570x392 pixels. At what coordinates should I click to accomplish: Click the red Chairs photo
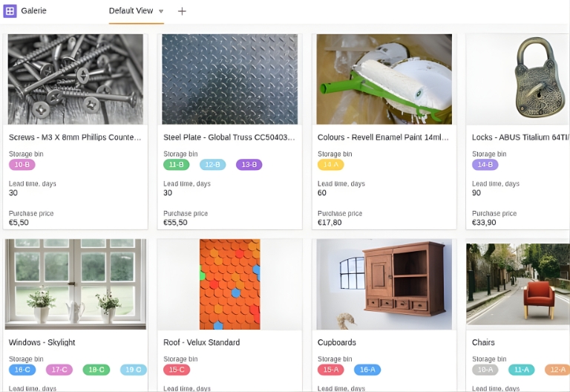(520, 284)
